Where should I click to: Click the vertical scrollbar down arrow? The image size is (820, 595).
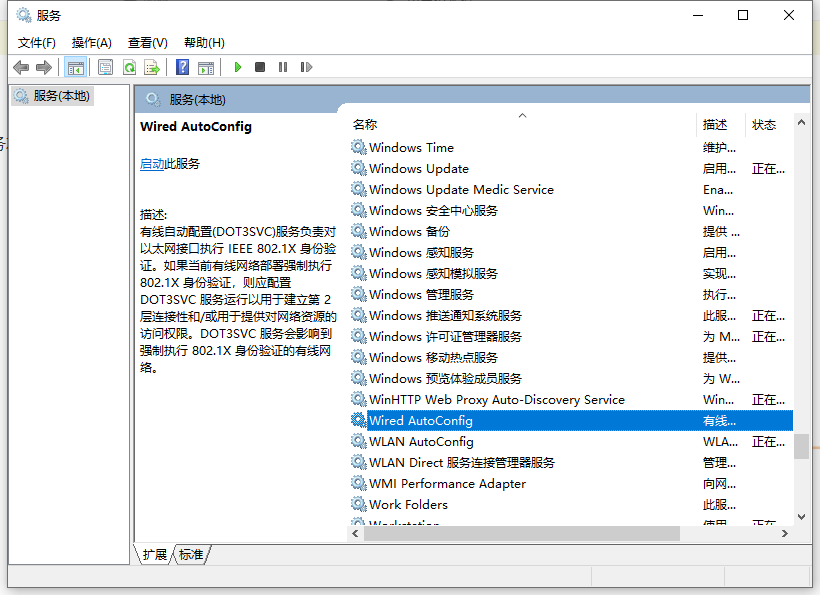[x=801, y=517]
